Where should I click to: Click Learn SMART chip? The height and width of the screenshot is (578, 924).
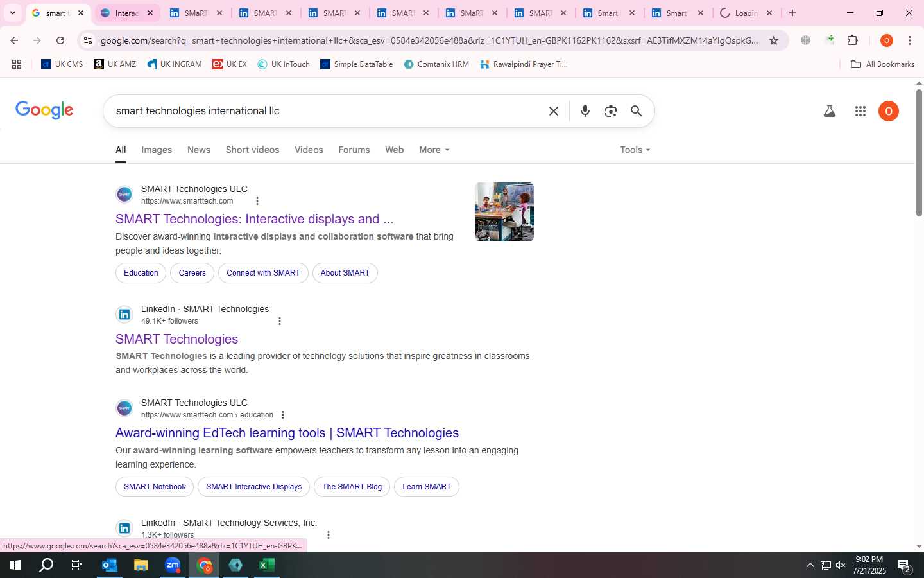427,487
